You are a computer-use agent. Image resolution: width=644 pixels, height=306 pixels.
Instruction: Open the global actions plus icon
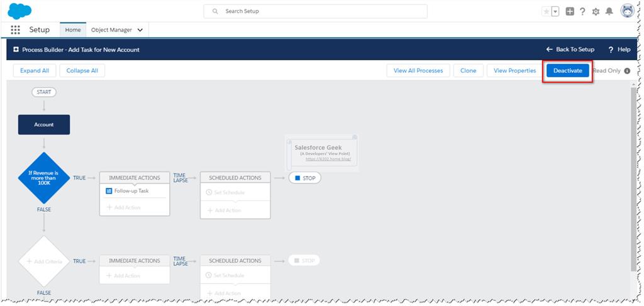pyautogui.click(x=570, y=11)
